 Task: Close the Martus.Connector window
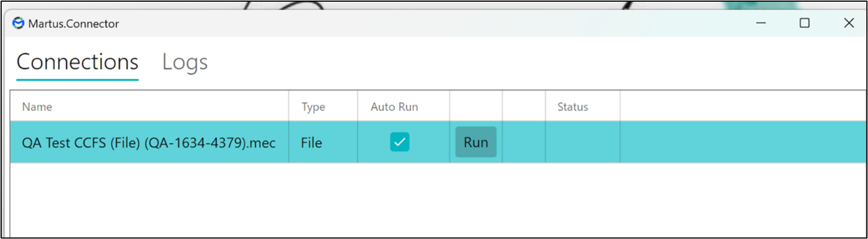coord(848,23)
